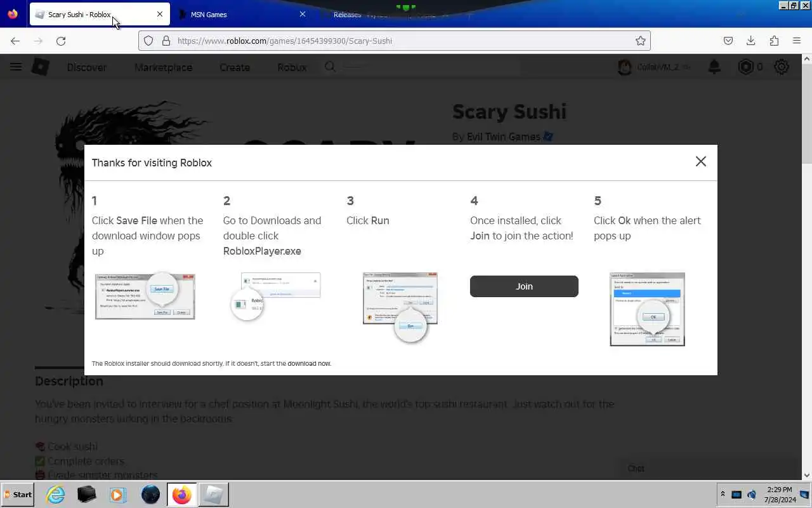Launch Internet Explorer from the taskbar
This screenshot has width=812, height=508.
pyautogui.click(x=56, y=495)
